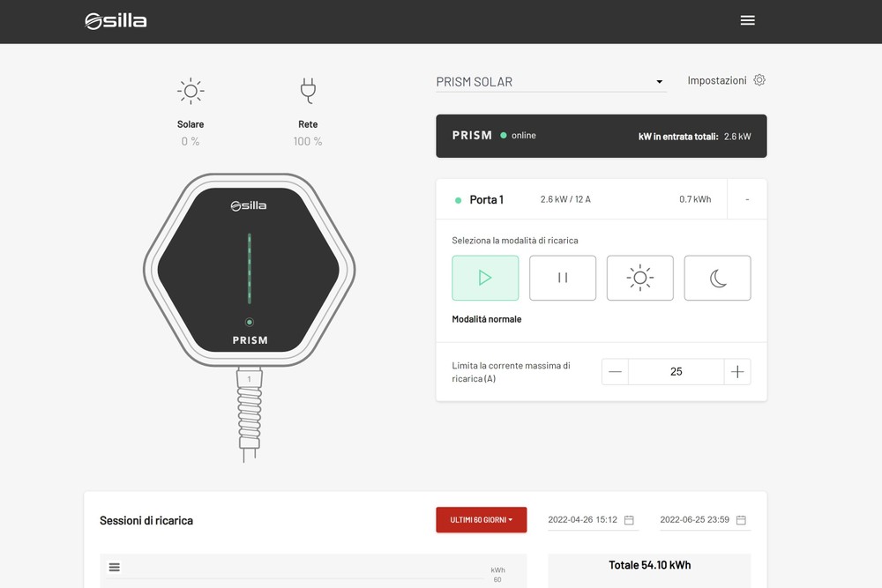882x588 pixels.
Task: Expand the Porta 1 row
Action: 746,199
